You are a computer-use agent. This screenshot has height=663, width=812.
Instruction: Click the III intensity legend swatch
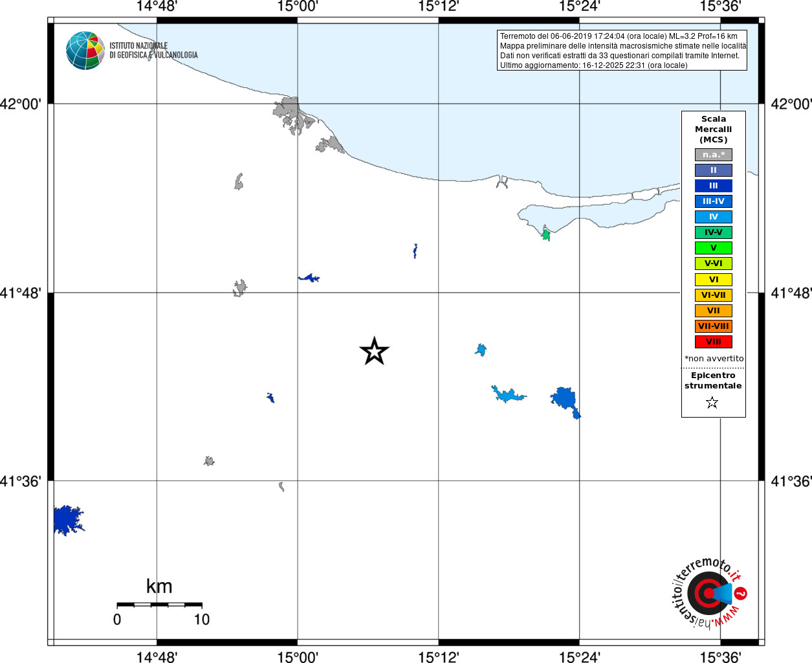(x=714, y=186)
